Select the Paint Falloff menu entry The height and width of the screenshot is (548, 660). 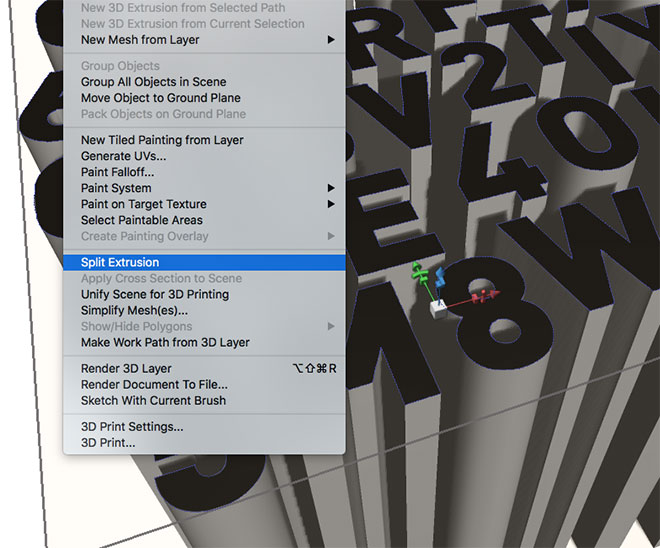[x=117, y=172]
